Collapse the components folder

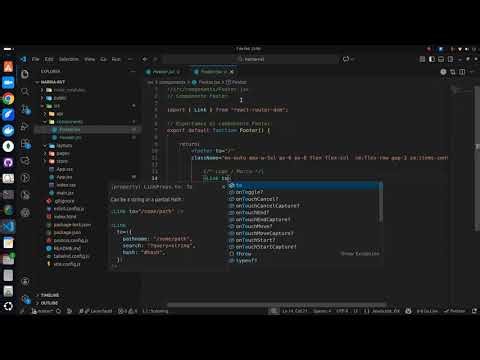87,122
